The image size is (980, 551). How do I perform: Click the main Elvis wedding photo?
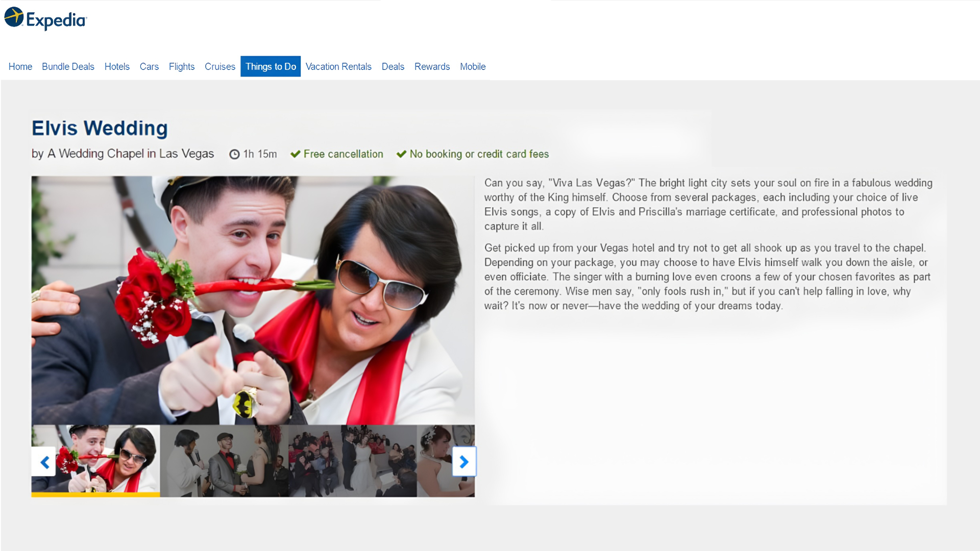click(x=253, y=300)
